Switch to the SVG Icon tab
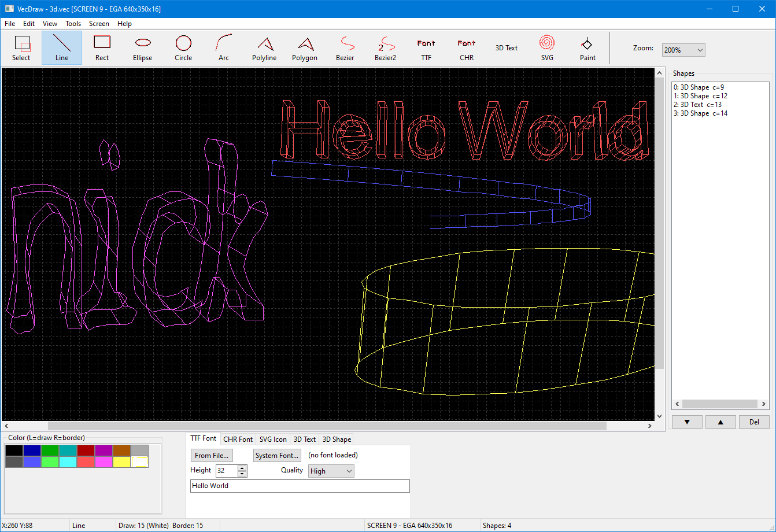This screenshot has height=532, width=776. pyautogui.click(x=273, y=439)
